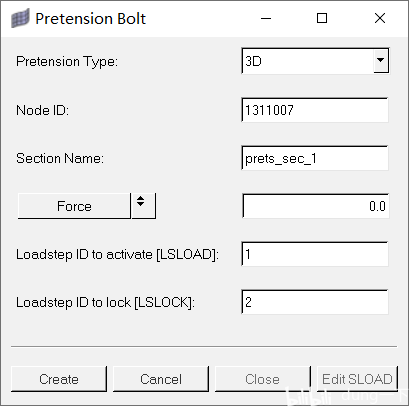Toggle the up-down switcher beside Force
Image resolution: width=409 pixels, height=406 pixels.
[143, 206]
